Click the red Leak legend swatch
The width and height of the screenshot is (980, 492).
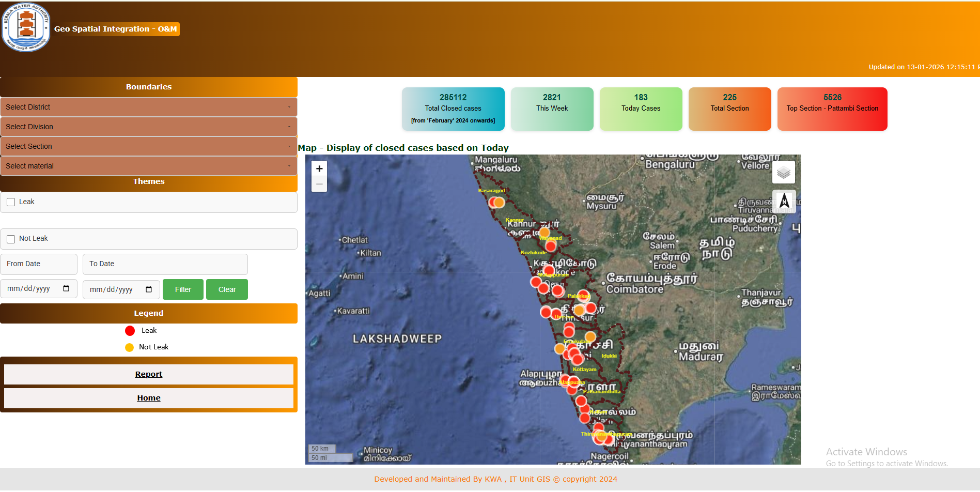(130, 331)
